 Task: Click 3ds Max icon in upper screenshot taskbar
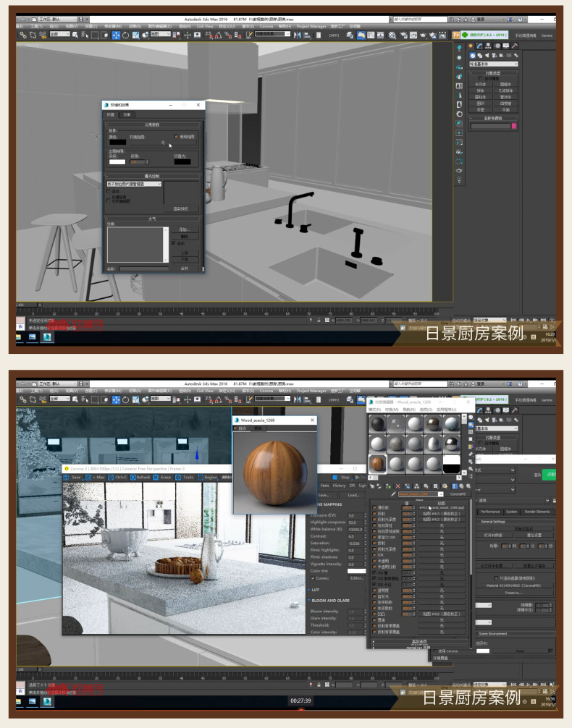pyautogui.click(x=47, y=337)
